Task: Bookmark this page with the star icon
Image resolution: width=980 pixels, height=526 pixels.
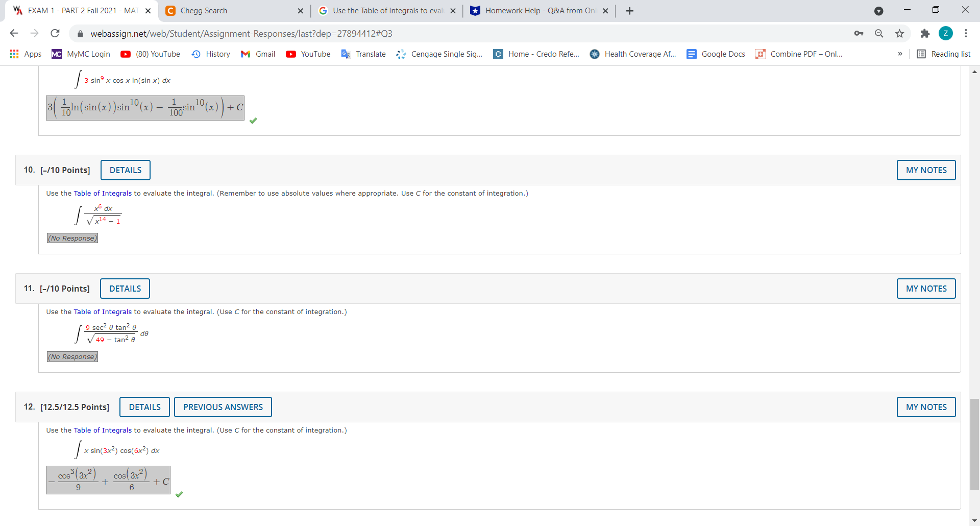Action: pos(899,33)
